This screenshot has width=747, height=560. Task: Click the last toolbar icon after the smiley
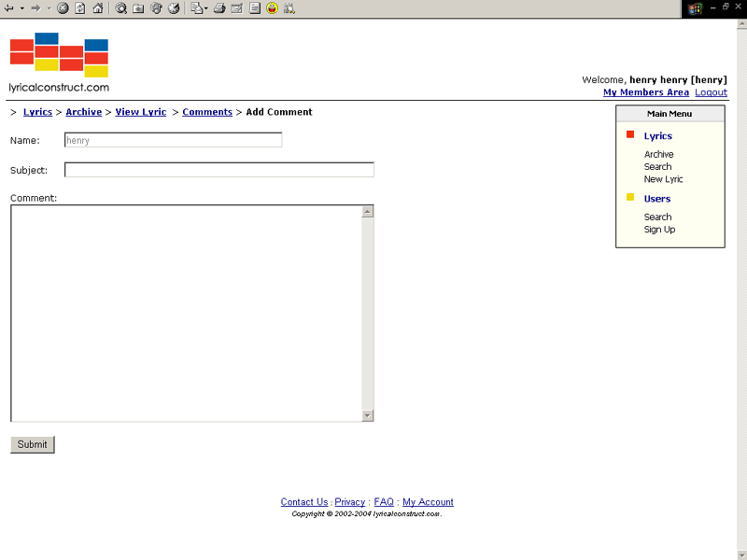(289, 8)
